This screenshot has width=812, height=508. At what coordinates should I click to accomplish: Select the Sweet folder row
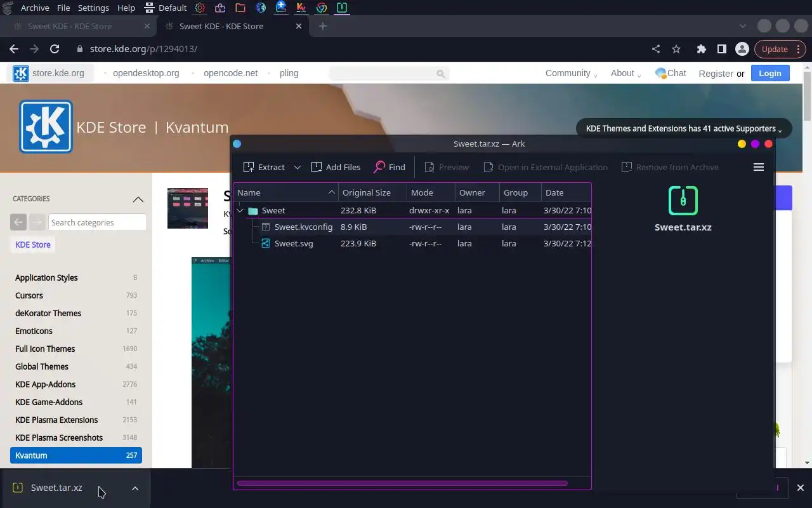(412, 210)
